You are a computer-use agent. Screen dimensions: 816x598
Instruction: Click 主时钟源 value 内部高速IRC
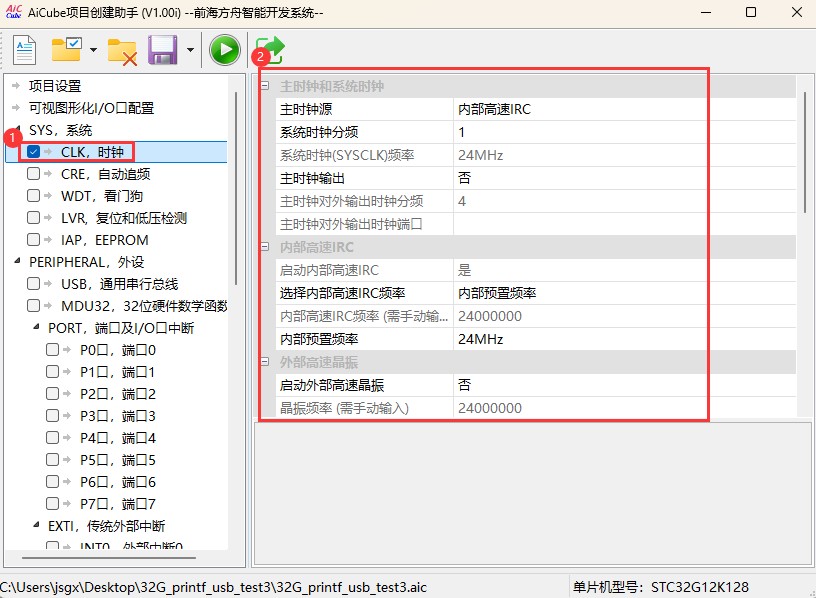pyautogui.click(x=624, y=109)
